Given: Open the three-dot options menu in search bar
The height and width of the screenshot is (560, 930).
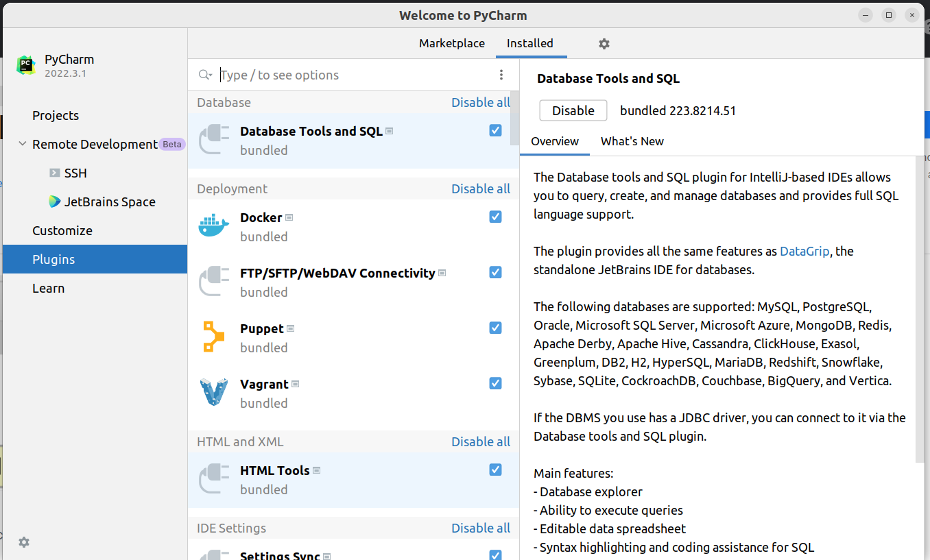Looking at the screenshot, I should point(501,75).
